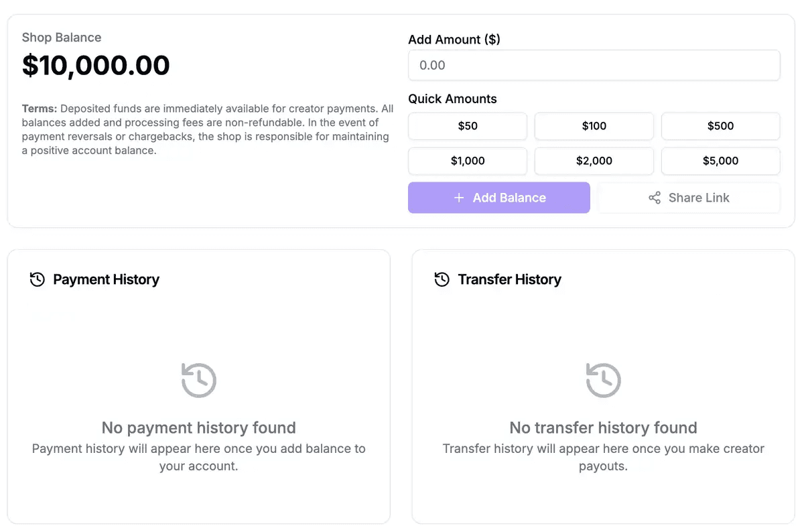Viewport: 804px width, 532px height.
Task: Click inside the Add Amount field
Action: (594, 65)
